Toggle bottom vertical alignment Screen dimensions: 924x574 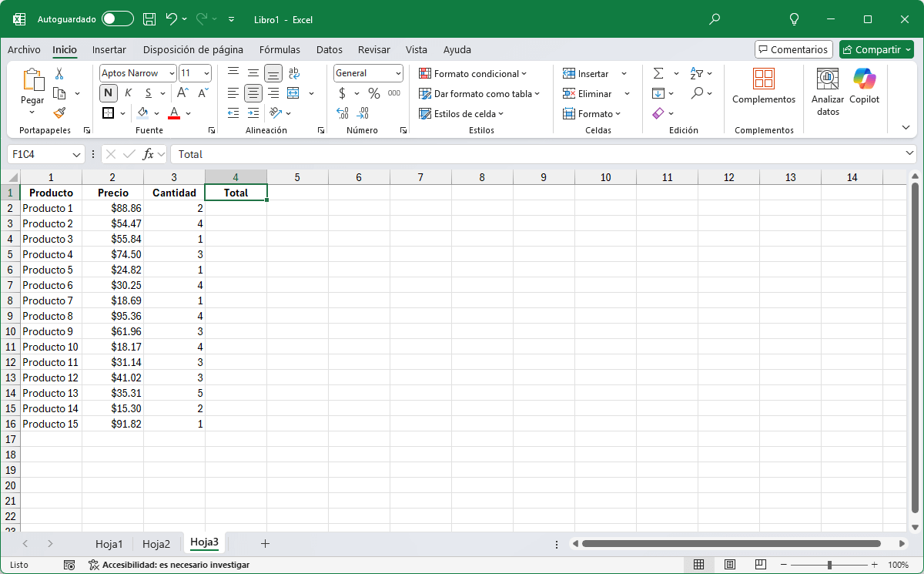coord(273,73)
